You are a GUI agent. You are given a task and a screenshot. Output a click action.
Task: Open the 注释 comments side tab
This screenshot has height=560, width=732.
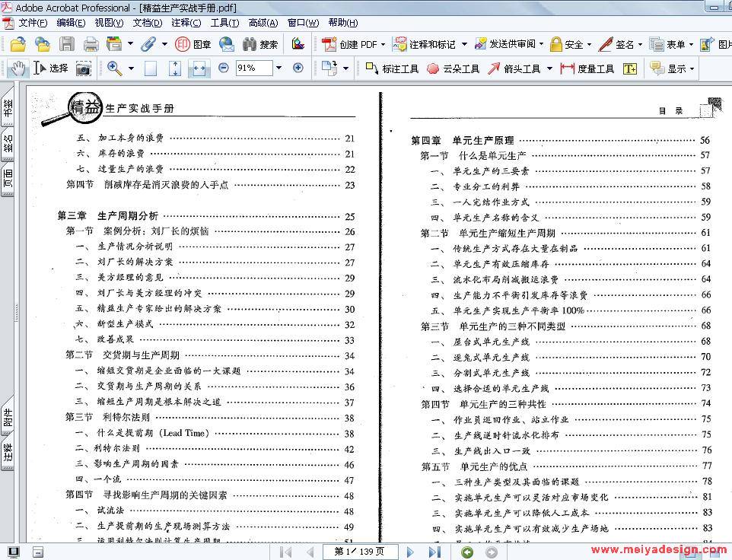8,453
